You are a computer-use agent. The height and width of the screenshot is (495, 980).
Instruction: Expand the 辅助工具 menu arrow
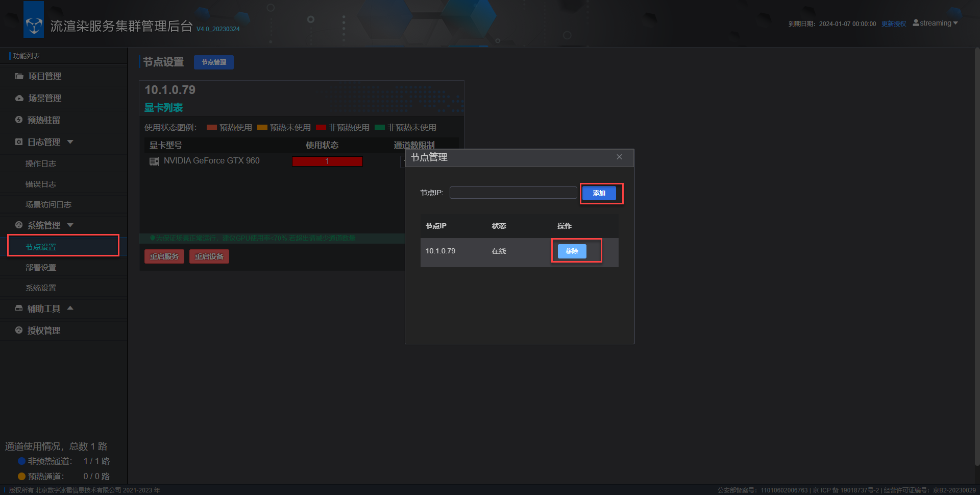pyautogui.click(x=70, y=308)
